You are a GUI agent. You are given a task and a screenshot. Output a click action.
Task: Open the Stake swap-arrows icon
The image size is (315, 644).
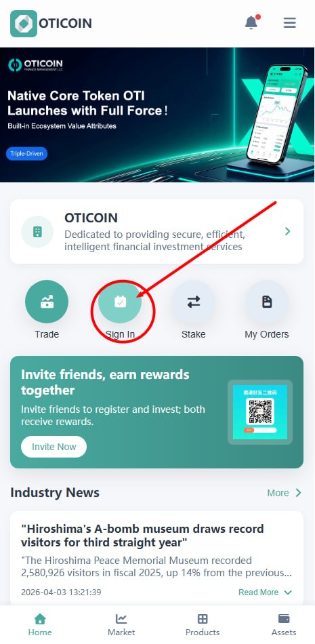(x=194, y=302)
